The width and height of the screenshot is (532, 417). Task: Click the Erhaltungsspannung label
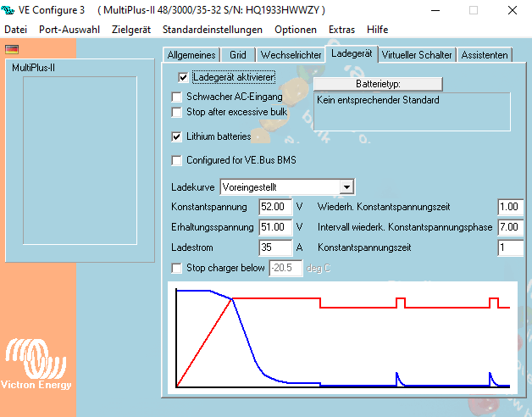point(213,227)
